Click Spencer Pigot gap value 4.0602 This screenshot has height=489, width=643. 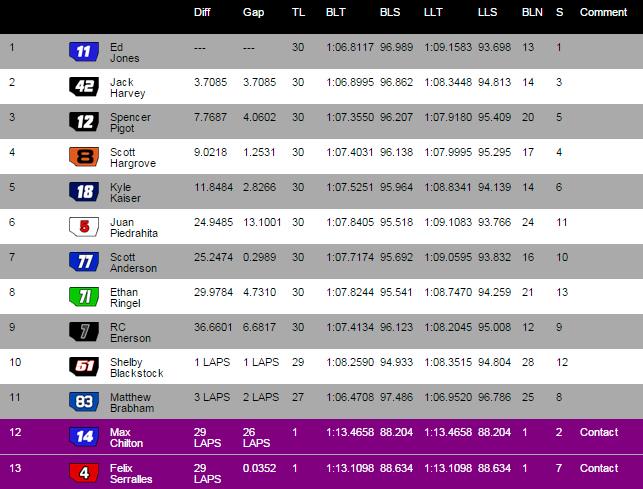[x=259, y=117]
